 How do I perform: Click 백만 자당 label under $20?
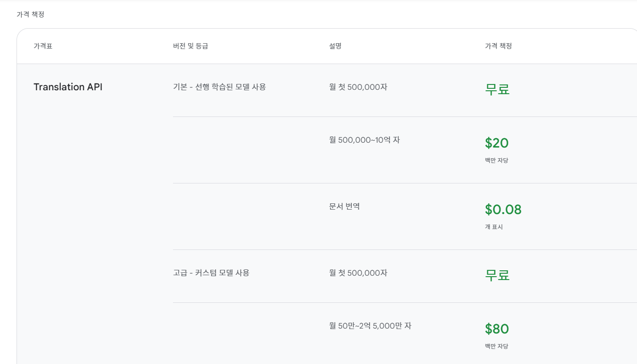click(497, 160)
